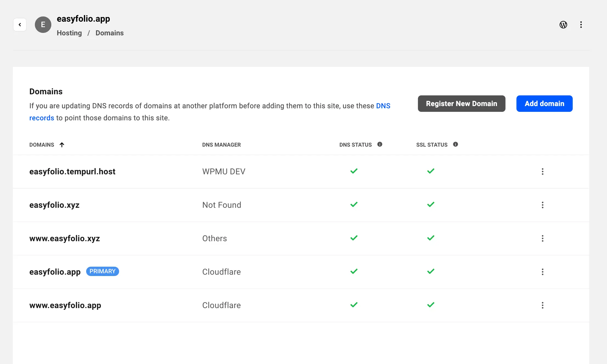Click SSL status checkmark for easyfolio.tempurl.host
607x364 pixels.
pyautogui.click(x=431, y=171)
